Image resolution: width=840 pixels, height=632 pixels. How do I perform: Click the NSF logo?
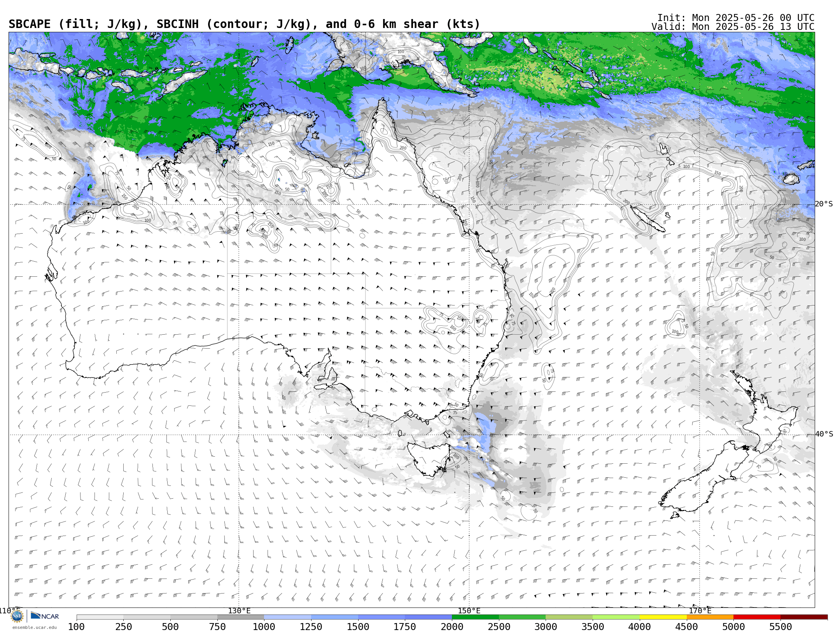(x=17, y=616)
